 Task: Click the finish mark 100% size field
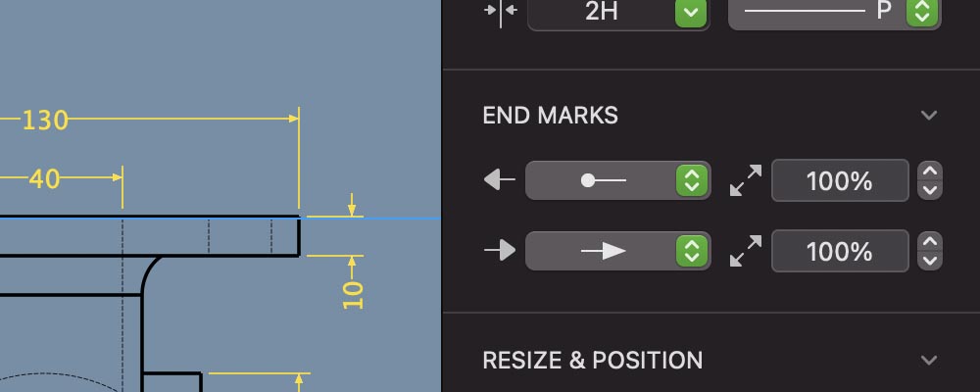tap(839, 251)
